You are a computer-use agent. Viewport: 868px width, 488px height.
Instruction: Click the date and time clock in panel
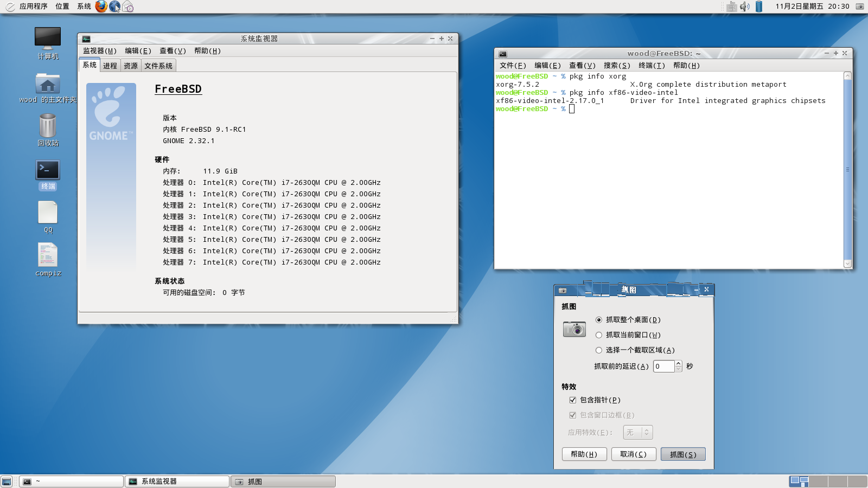(812, 7)
